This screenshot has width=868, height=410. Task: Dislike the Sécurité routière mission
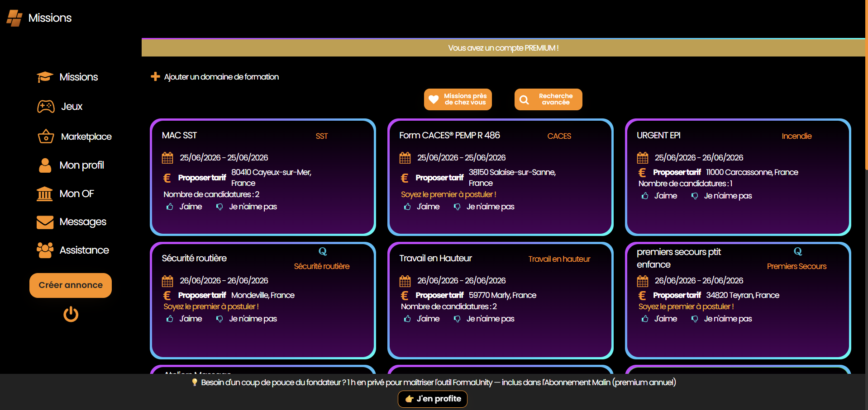click(246, 319)
